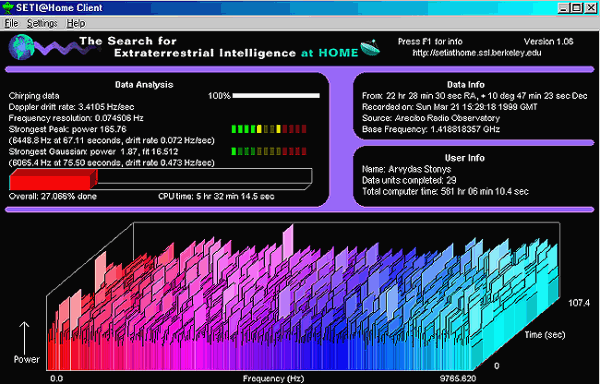Click 'Name: Arvydas Stonys'
The width and height of the screenshot is (600, 384).
(407, 169)
